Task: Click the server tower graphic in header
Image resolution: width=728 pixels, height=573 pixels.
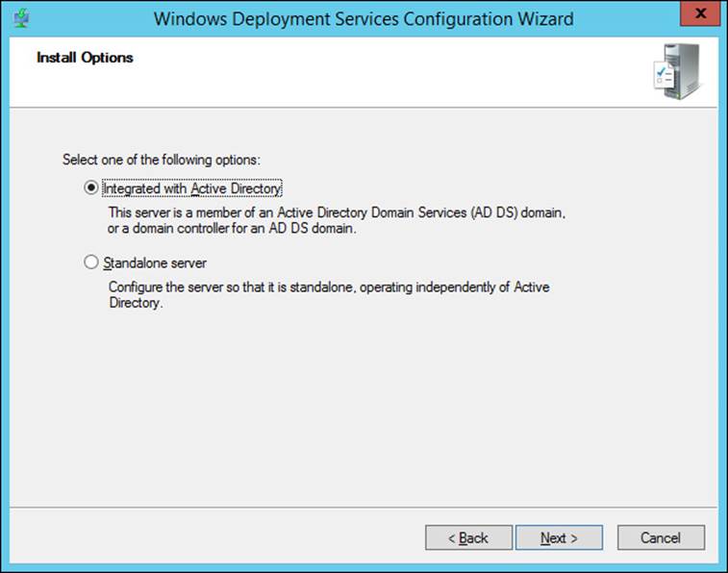Action: pyautogui.click(x=682, y=71)
